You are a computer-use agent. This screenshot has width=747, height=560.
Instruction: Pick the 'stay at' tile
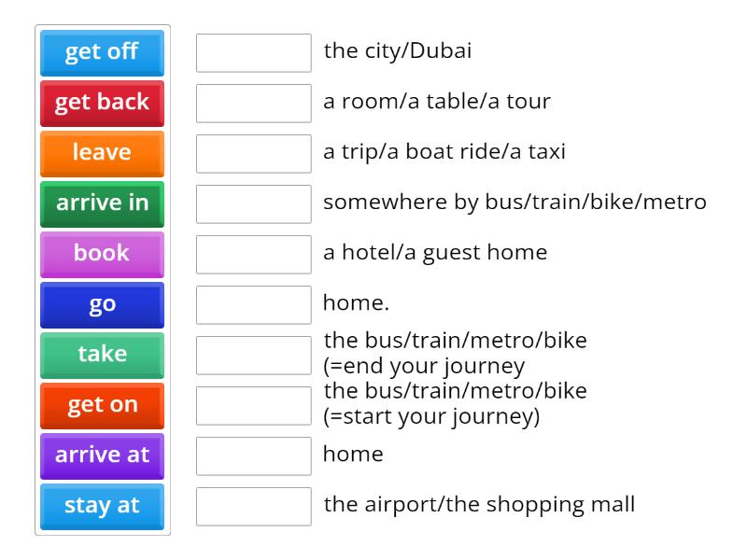[102, 506]
